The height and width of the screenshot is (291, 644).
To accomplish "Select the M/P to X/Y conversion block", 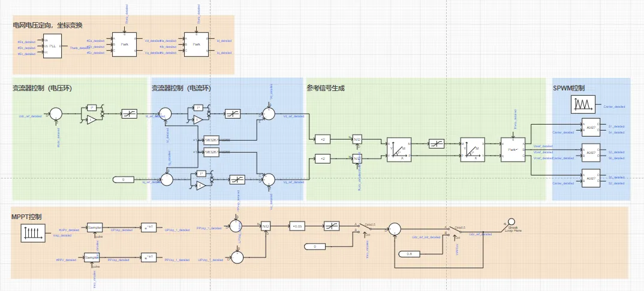I will 473,150.
